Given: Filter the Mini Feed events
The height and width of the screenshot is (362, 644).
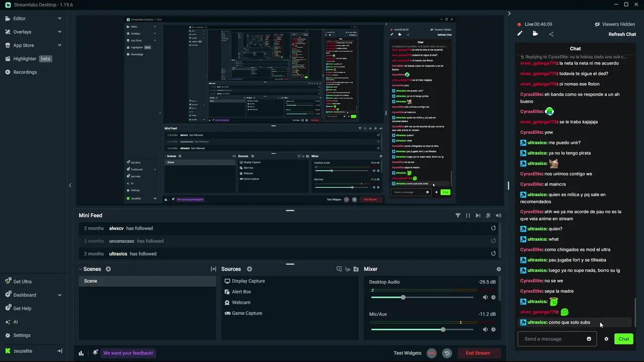Looking at the screenshot, I should click(458, 215).
